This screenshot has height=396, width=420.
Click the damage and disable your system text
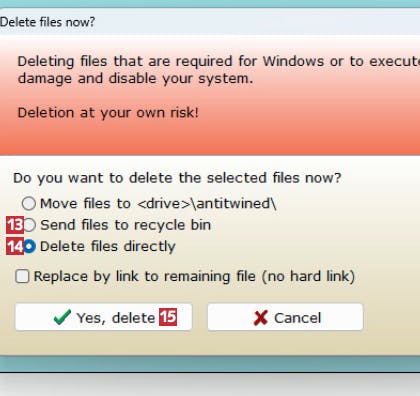135,79
